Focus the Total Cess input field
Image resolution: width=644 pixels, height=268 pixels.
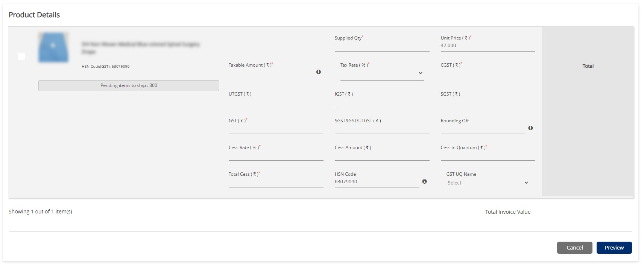(x=276, y=182)
